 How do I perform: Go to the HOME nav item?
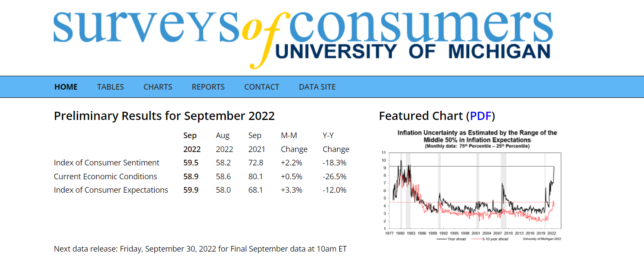point(66,87)
